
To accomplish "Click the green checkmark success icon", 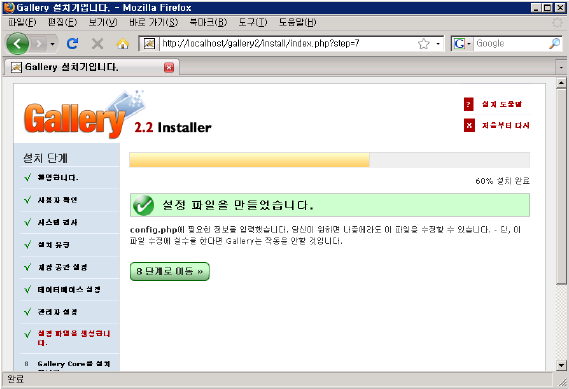I will 143,205.
